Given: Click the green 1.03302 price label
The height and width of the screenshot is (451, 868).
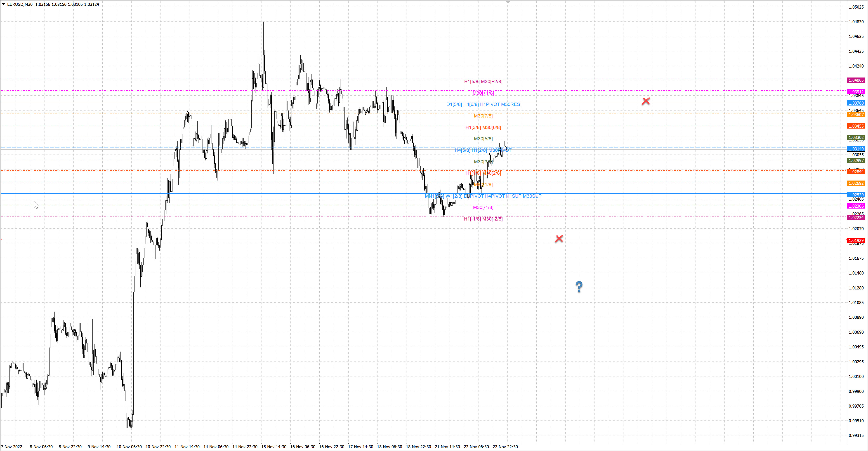Looking at the screenshot, I should pyautogui.click(x=856, y=137).
